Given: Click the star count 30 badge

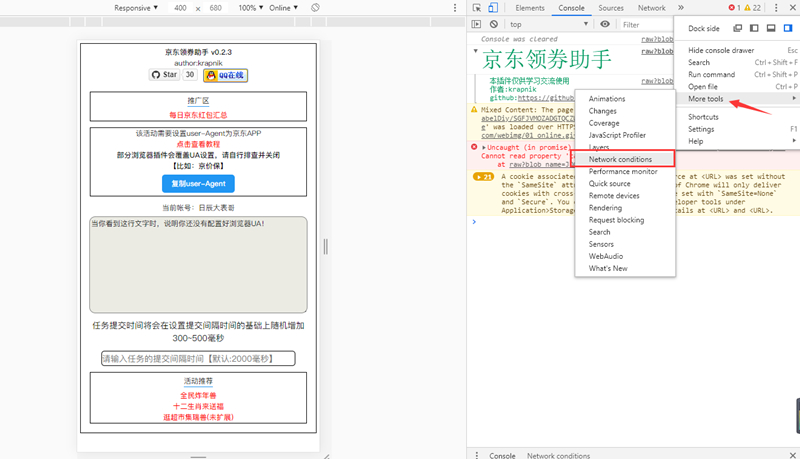Looking at the screenshot, I should (x=190, y=74).
